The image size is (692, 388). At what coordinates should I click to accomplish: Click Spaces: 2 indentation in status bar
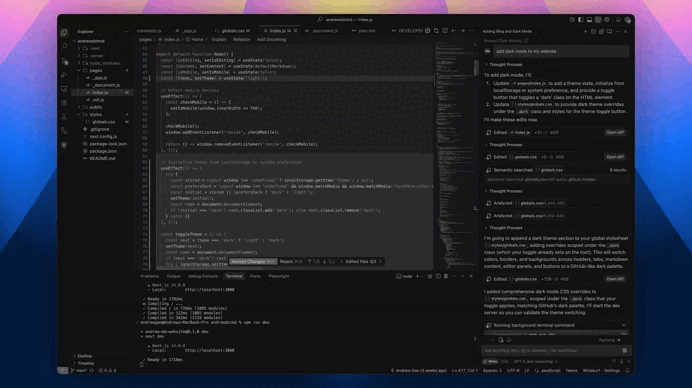coord(492,371)
